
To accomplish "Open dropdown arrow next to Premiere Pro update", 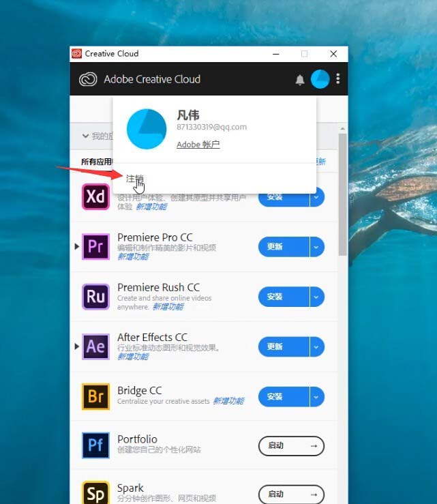I will coord(317,246).
